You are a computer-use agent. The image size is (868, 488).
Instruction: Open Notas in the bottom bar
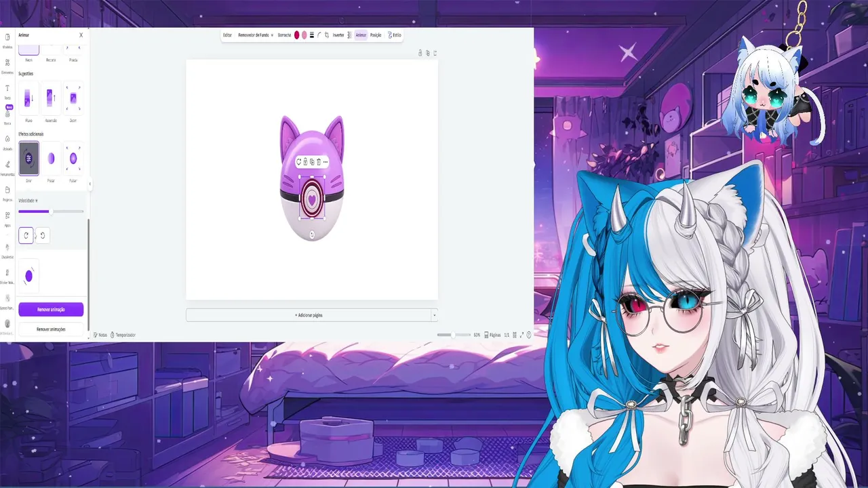[100, 335]
